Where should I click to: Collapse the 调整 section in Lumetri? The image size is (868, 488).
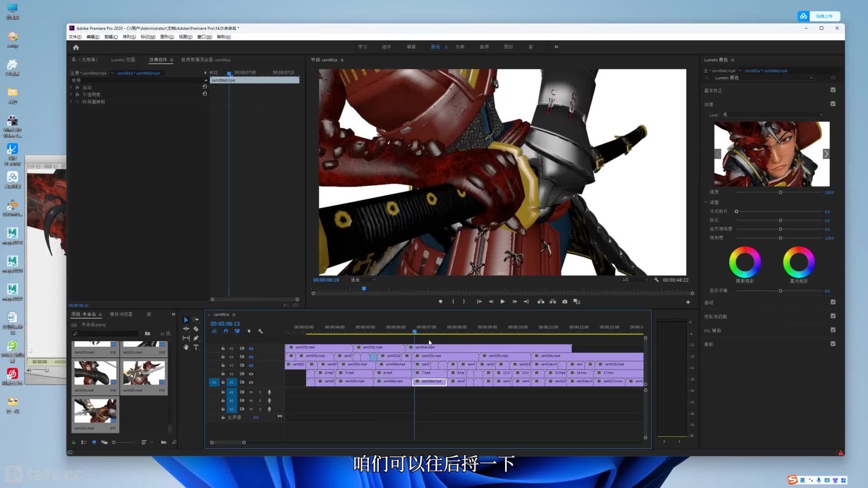pos(706,202)
